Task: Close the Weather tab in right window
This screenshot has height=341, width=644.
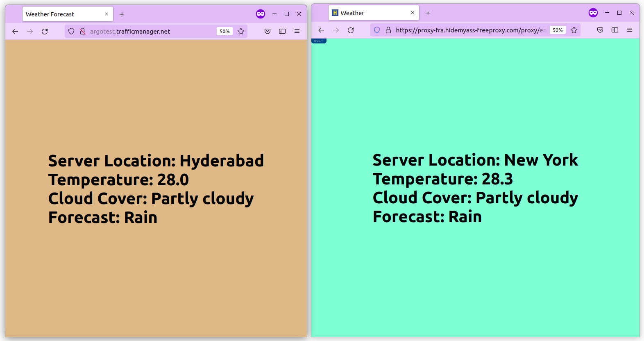Action: 413,13
